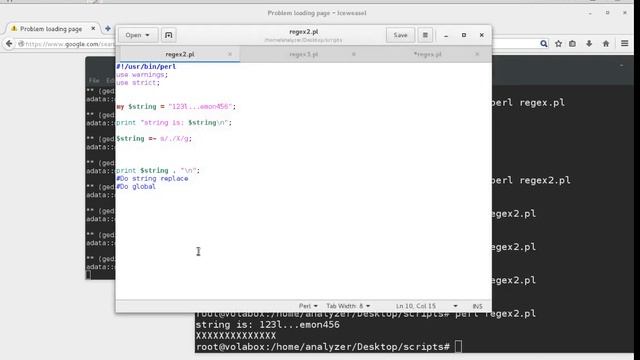Open gedit hamburger menu icon
This screenshot has height=360, width=640.
pyautogui.click(x=425, y=35)
